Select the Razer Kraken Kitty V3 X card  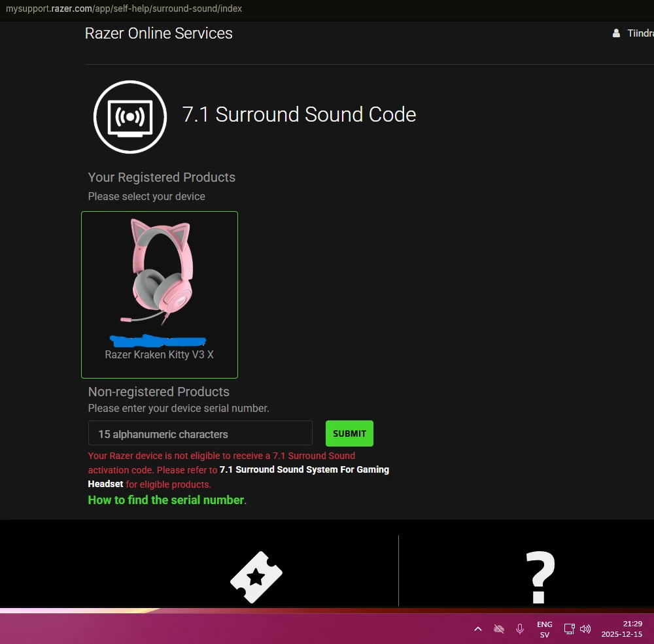(x=160, y=295)
